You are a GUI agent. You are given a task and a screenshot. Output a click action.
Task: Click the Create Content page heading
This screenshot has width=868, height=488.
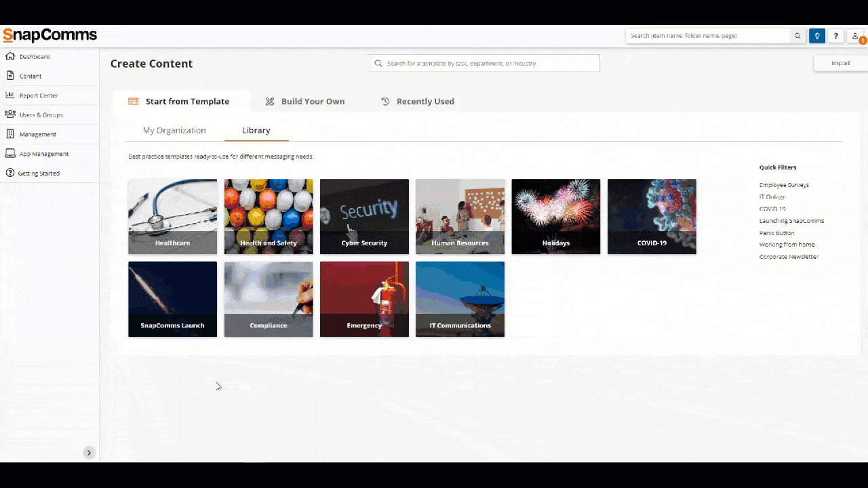[152, 64]
